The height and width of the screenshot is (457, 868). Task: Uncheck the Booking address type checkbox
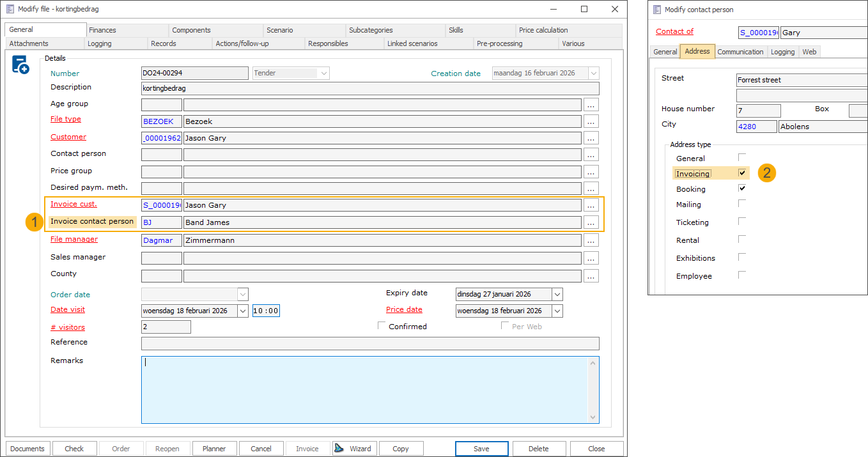click(x=742, y=188)
